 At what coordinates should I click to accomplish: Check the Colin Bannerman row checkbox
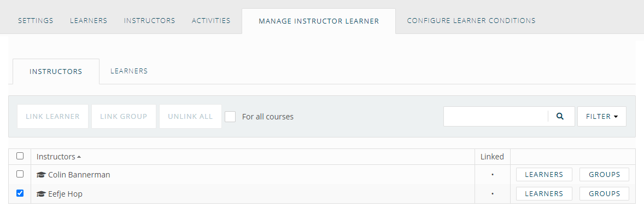click(x=20, y=174)
